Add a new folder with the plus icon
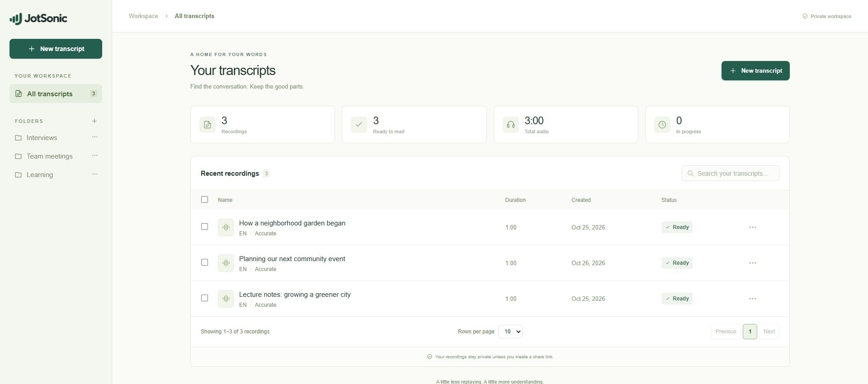This screenshot has width=868, height=384. 94,121
